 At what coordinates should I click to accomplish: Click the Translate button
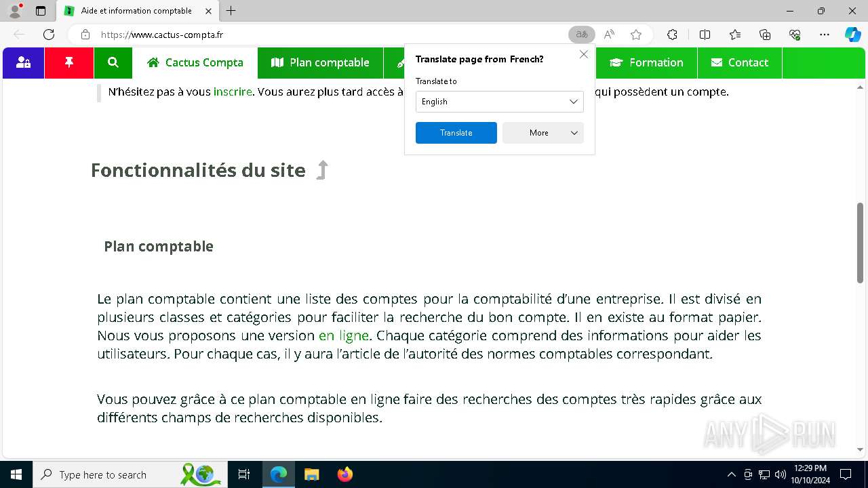[456, 133]
